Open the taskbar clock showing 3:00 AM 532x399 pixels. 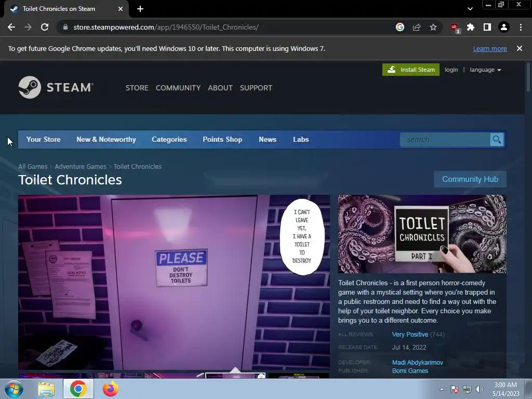pos(506,389)
